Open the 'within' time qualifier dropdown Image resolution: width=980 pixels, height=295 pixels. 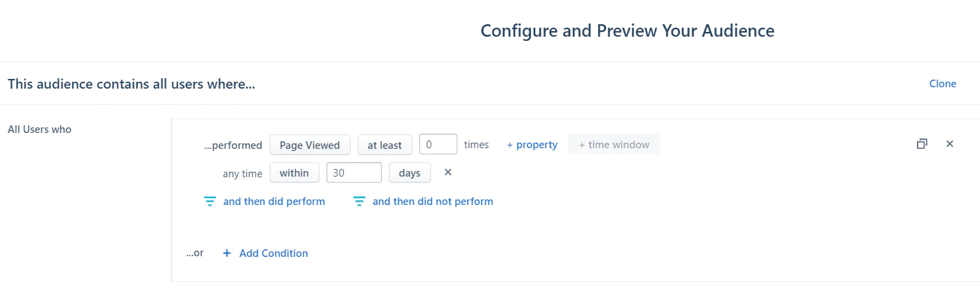pyautogui.click(x=294, y=172)
